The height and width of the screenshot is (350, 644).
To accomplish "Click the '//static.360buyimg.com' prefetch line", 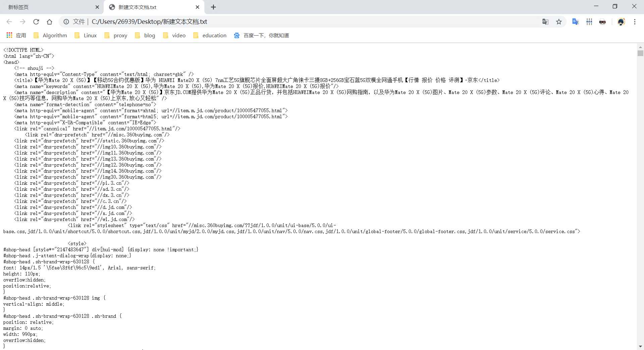I will tap(89, 141).
